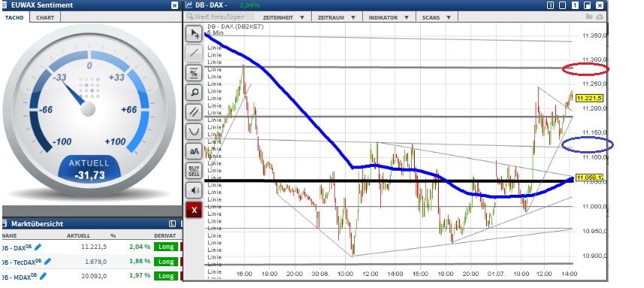
Task: Click the chart icon beside DB - DAX title
Action: [189, 5]
